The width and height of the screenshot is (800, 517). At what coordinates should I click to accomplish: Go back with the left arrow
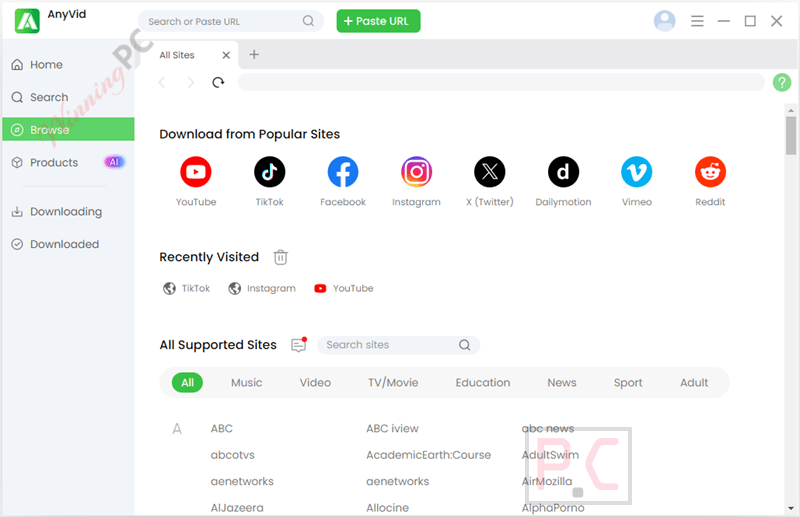[162, 82]
